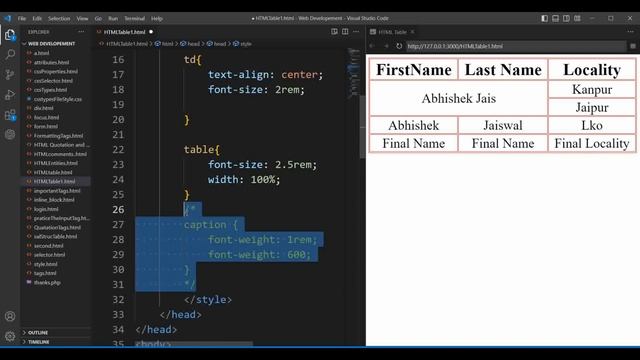This screenshot has height=360, width=640.
Task: Open attributes.html in the Explorer
Action: pyautogui.click(x=51, y=62)
